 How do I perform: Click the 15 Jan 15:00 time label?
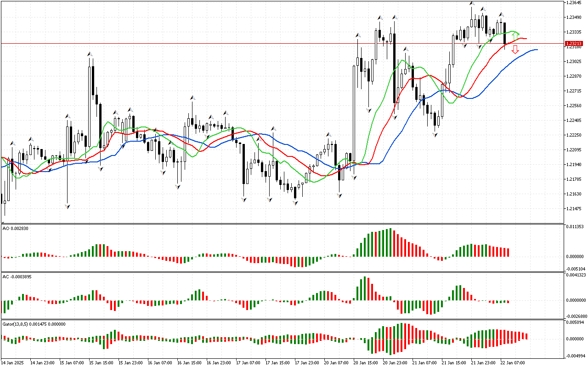click(102, 363)
